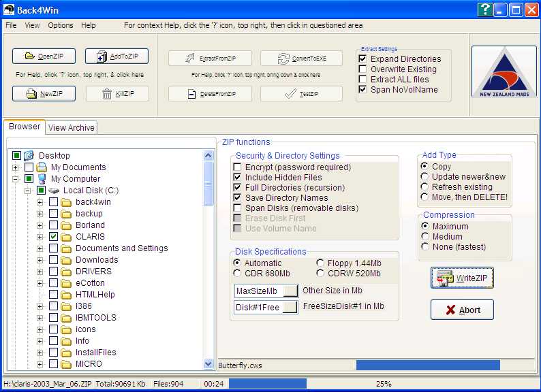Toggle Save Directory Names
541x392 pixels.
tap(237, 198)
